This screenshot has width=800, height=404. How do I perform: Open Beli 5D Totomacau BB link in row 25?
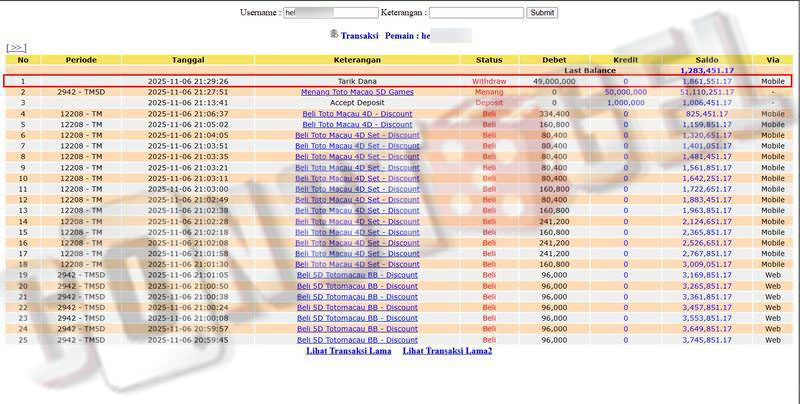tap(357, 340)
